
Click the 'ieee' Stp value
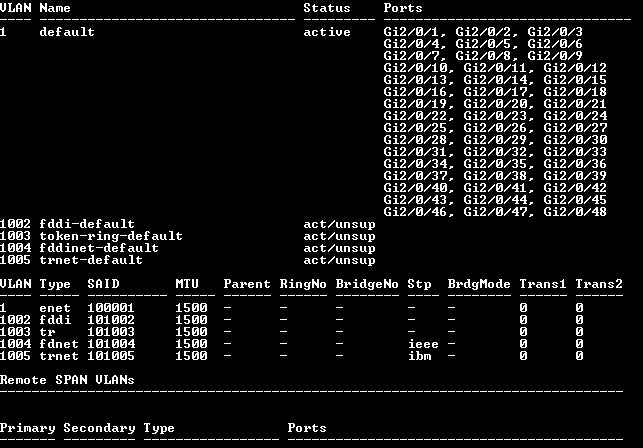pyautogui.click(x=423, y=344)
